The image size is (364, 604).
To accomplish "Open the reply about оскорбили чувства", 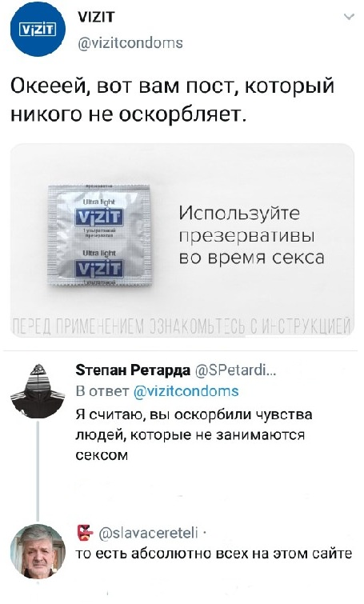I will [194, 435].
